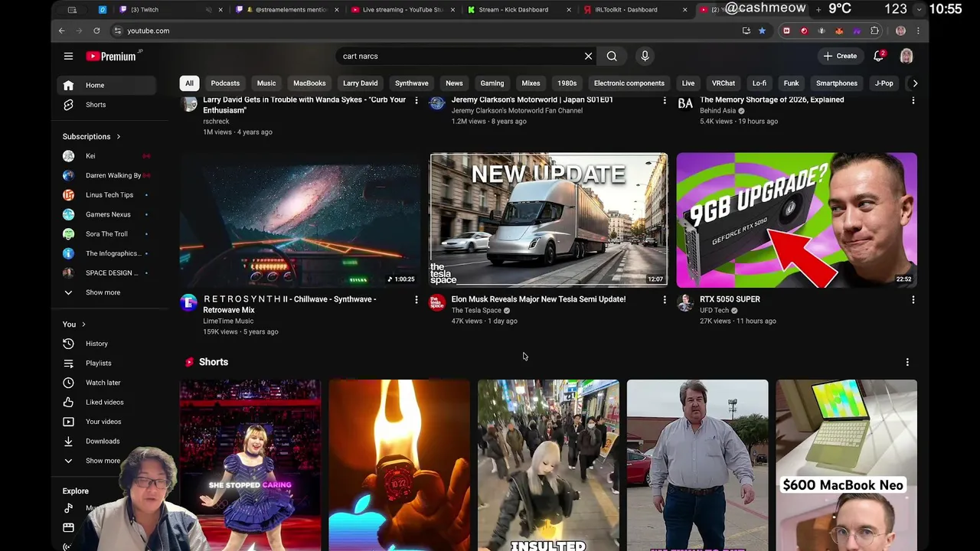Clear the search box with the X icon
Screen dimensions: 980x551
(588, 56)
